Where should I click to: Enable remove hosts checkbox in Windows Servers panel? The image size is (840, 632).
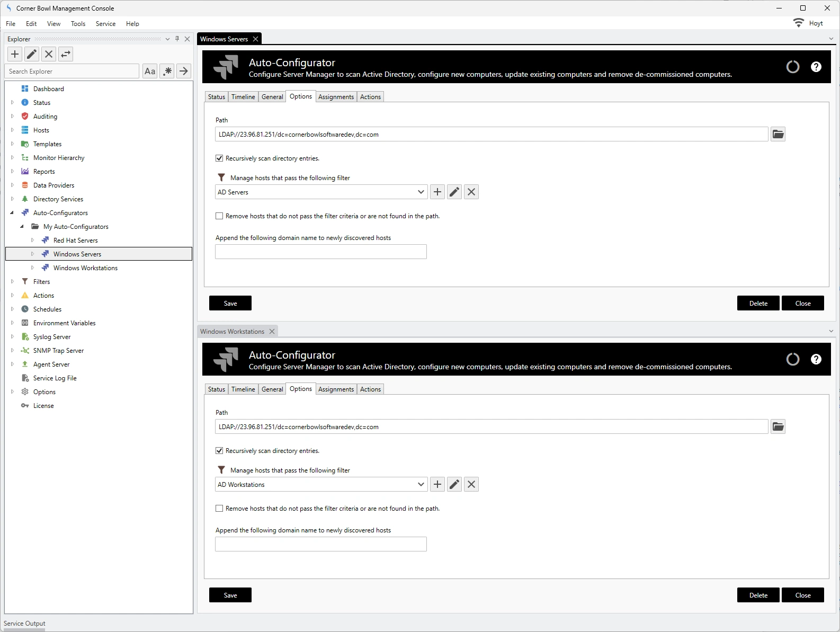219,216
